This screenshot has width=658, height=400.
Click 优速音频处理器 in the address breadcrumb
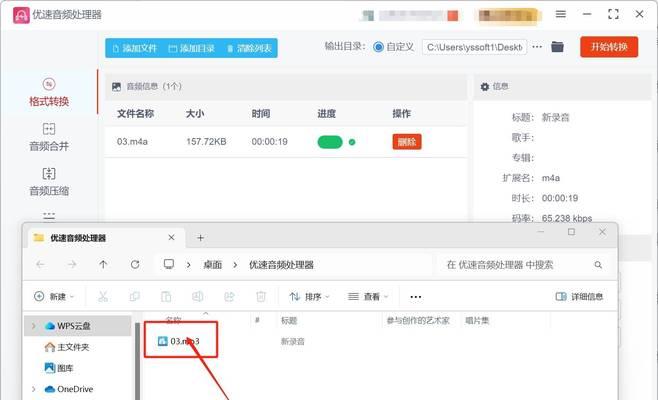281,265
